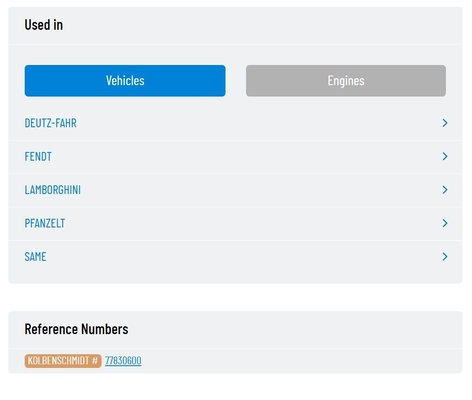Open the LAMBORGHINI brand label
The image size is (472, 400).
click(53, 190)
